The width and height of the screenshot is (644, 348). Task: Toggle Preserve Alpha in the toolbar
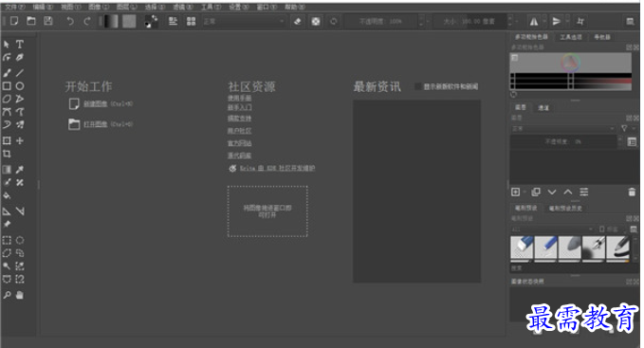tap(316, 22)
